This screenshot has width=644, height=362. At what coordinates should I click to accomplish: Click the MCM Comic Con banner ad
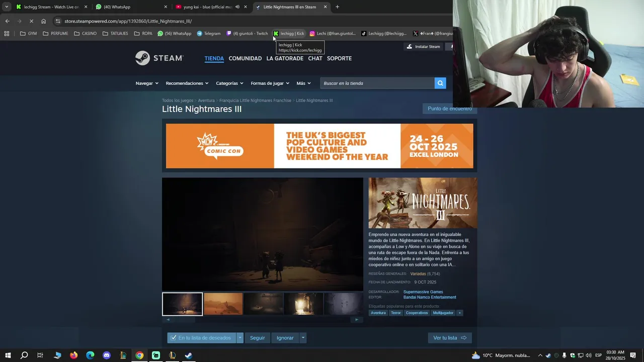coord(319,146)
